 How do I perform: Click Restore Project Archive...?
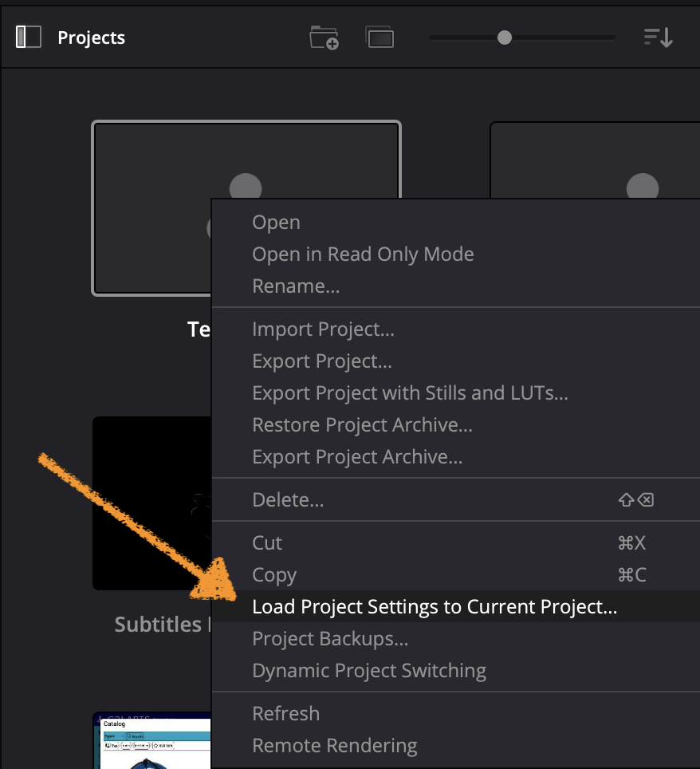pyautogui.click(x=362, y=425)
